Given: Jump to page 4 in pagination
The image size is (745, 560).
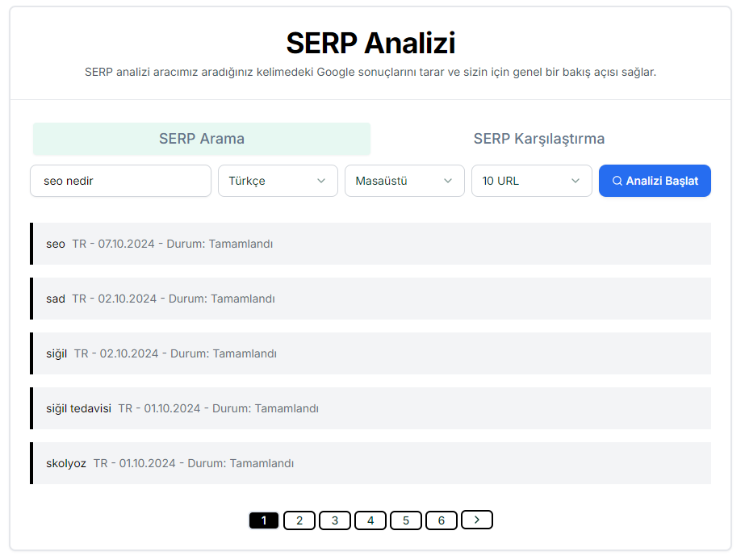Looking at the screenshot, I should click(x=370, y=520).
